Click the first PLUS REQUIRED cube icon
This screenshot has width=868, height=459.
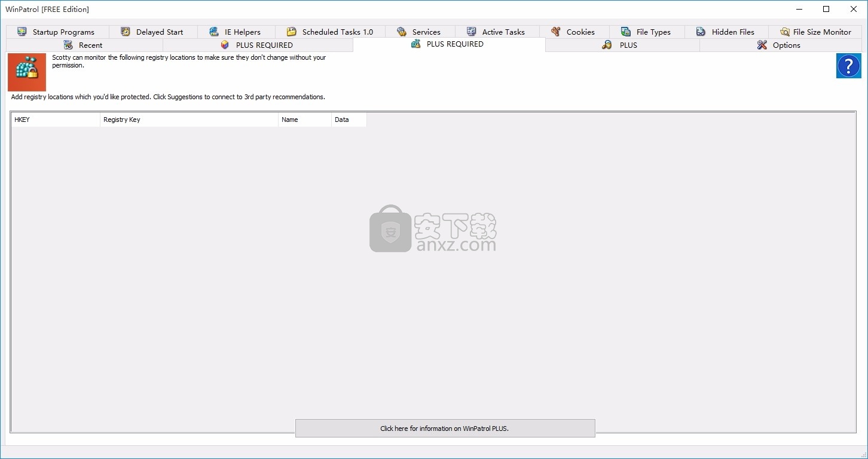pos(225,45)
